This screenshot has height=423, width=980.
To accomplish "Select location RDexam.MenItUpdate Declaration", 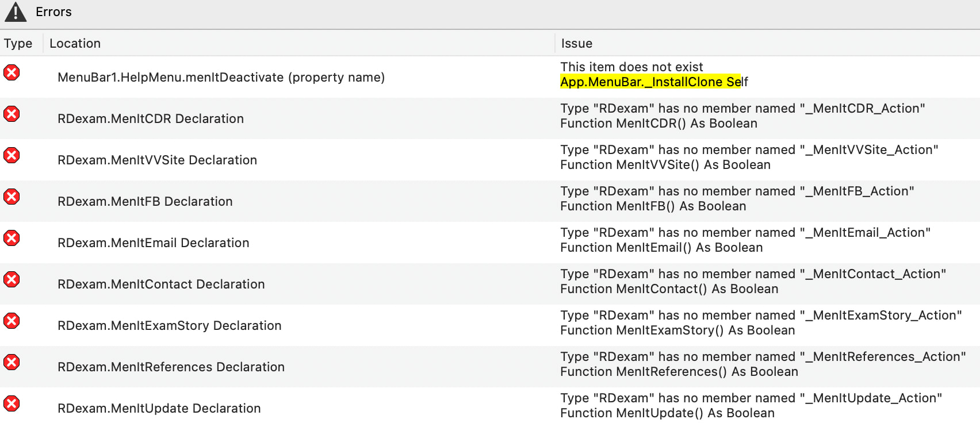I will point(159,409).
